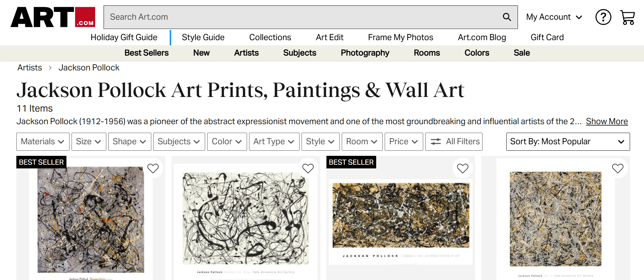Switch to the Best Sellers section
This screenshot has height=280, width=644.
pyautogui.click(x=146, y=53)
